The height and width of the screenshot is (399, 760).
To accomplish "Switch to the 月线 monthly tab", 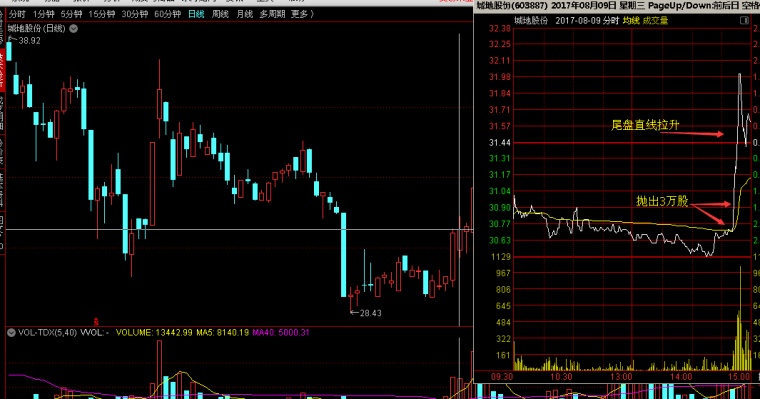I will pos(244,14).
